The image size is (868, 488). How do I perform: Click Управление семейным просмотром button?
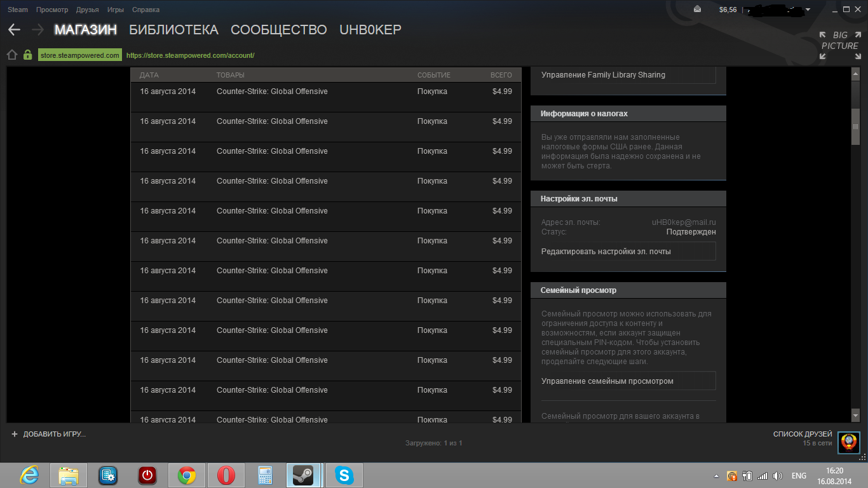click(x=628, y=381)
